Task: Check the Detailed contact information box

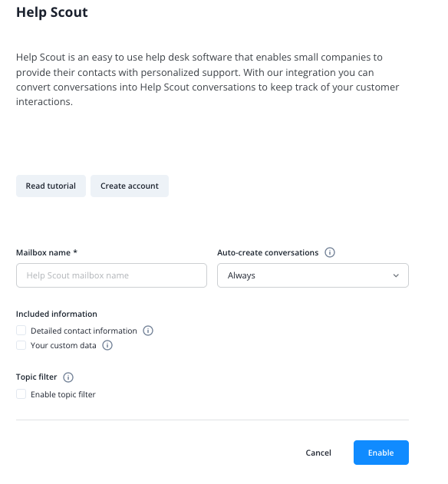Action: pyautogui.click(x=21, y=331)
